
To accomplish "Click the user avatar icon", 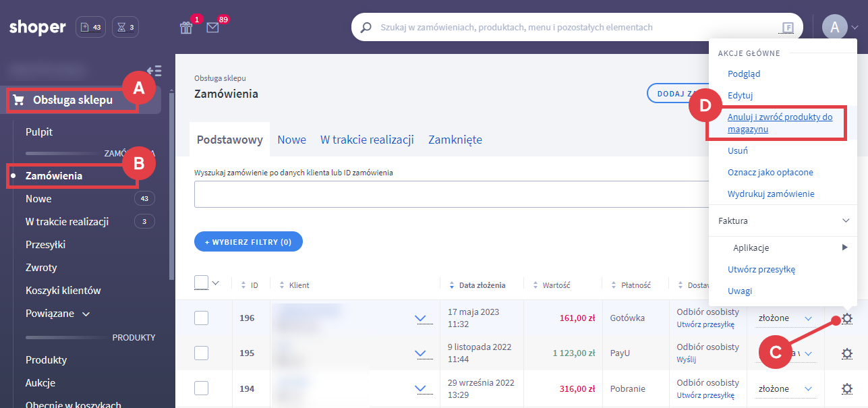I will click(x=834, y=27).
